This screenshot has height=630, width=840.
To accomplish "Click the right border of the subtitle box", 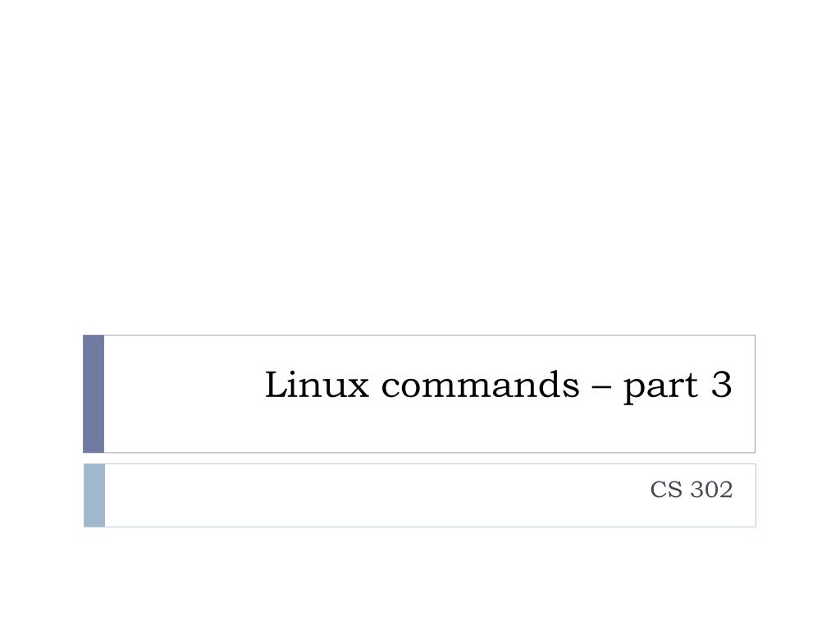I will [x=756, y=495].
